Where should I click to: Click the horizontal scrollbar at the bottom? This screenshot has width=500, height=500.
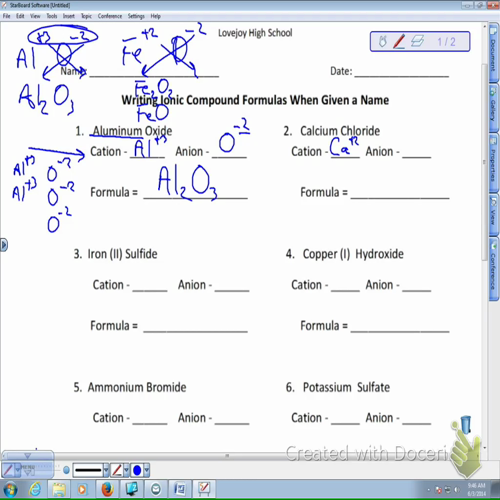(227, 455)
